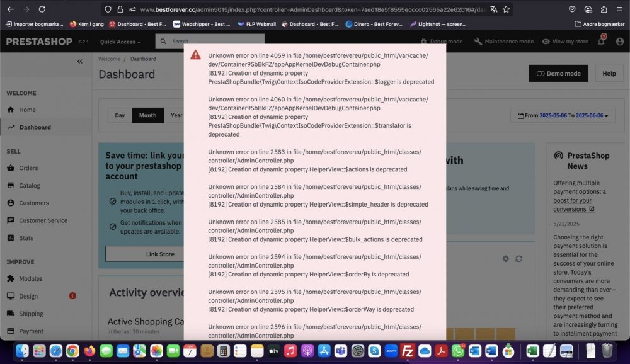This screenshot has width=630, height=364.
Task: Open Design in the sidebar
Action: [x=28, y=296]
